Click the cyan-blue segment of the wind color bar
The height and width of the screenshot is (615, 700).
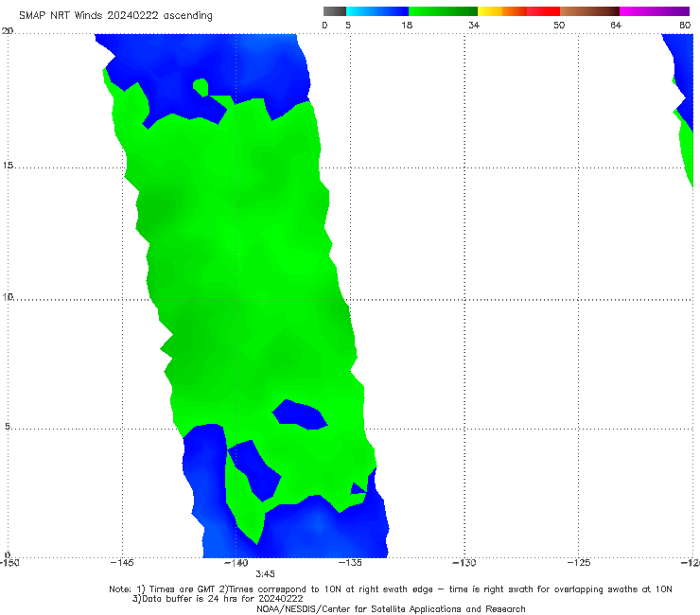377,11
